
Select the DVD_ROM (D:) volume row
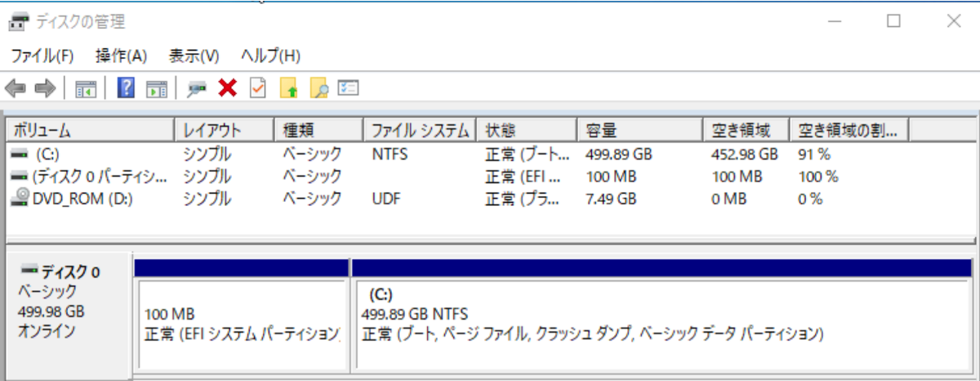pyautogui.click(x=490, y=198)
